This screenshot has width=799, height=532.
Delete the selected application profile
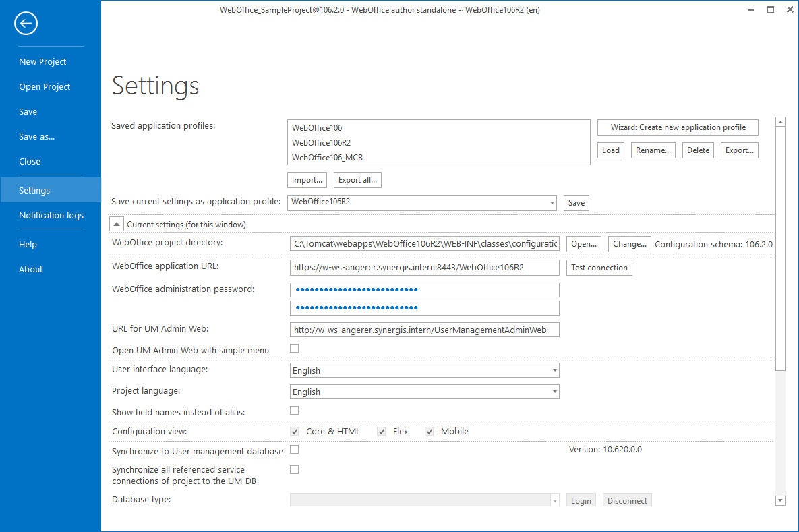[698, 150]
